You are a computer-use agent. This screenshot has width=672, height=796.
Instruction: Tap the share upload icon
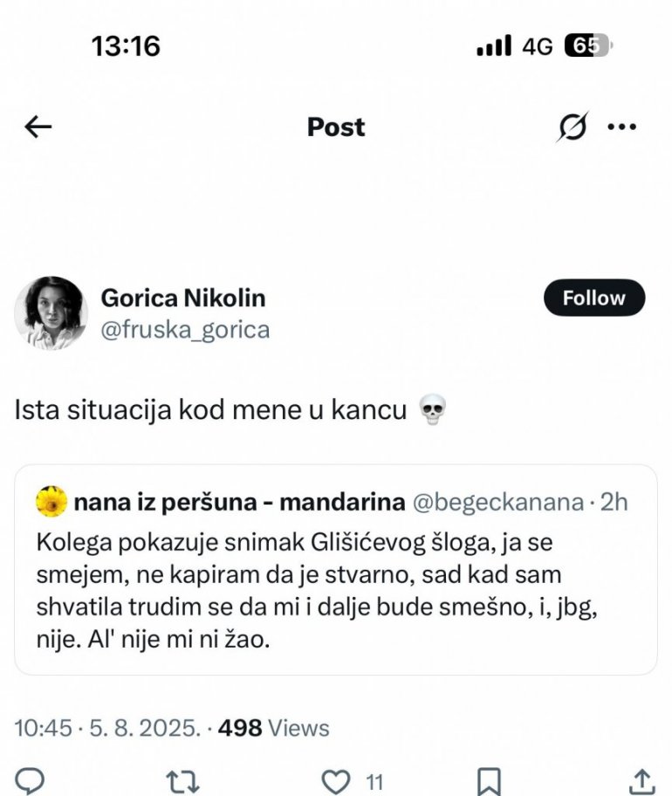point(641,779)
